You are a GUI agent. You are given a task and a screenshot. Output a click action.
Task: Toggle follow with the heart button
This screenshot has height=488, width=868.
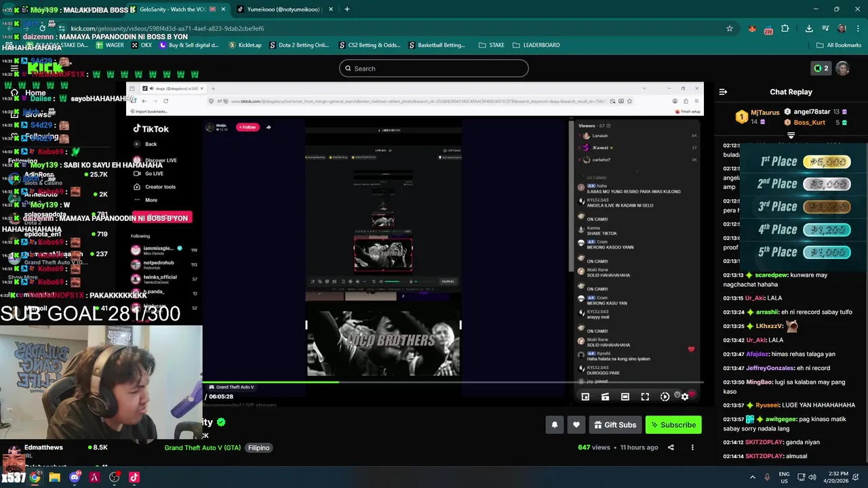coord(576,425)
